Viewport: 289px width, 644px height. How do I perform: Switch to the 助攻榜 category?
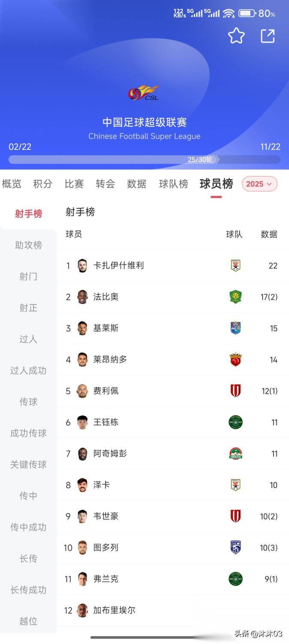[27, 245]
